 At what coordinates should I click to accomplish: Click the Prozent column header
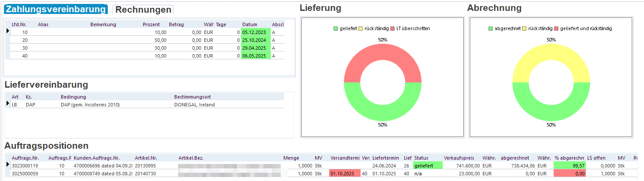point(151,24)
